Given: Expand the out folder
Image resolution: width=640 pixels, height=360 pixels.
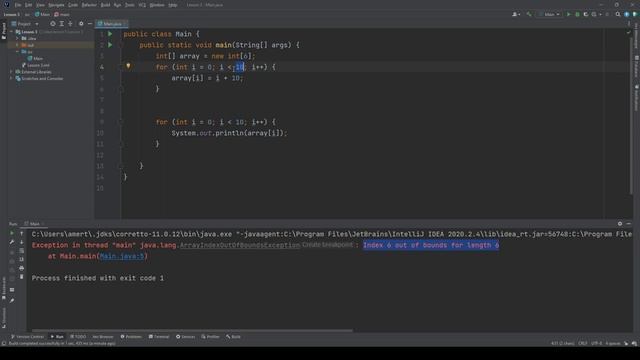Looking at the screenshot, I should 17,45.
